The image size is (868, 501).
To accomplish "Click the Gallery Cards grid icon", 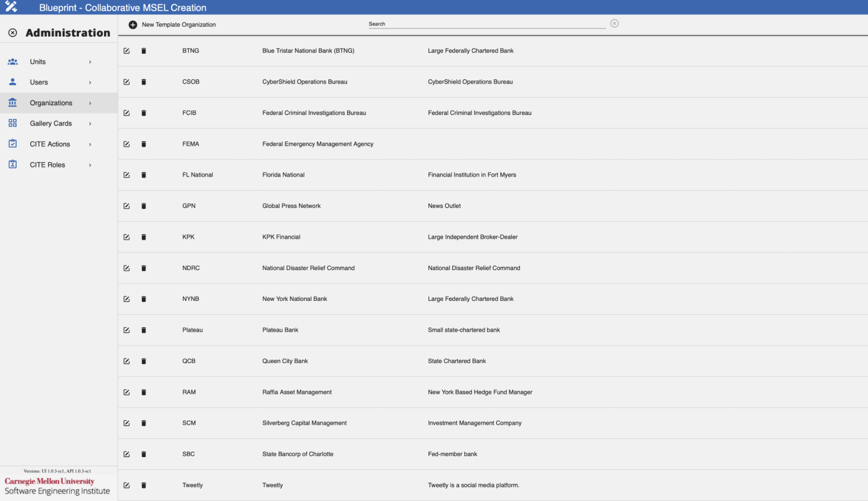I will [13, 123].
